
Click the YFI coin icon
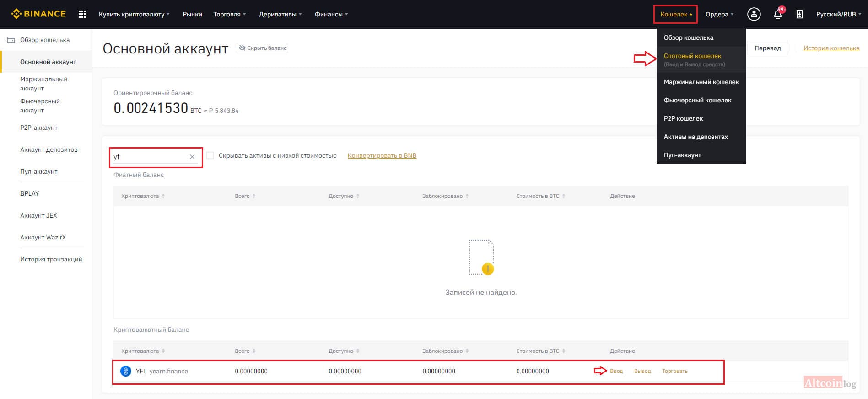(126, 371)
